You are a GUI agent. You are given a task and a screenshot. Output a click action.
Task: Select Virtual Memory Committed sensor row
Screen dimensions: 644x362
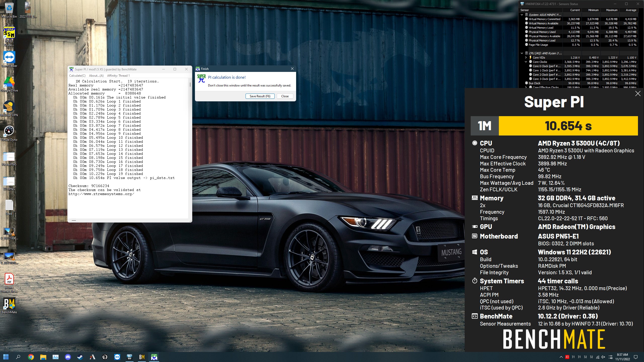coord(578,19)
